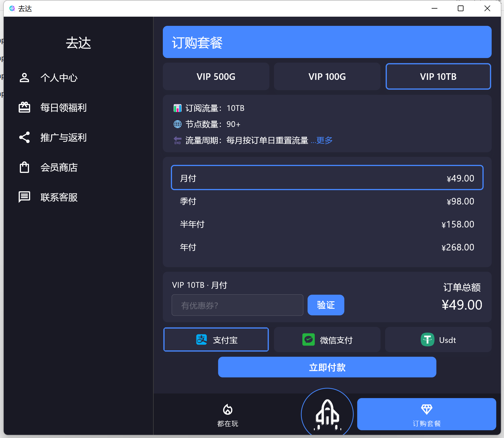Maximize the 去达 window
The height and width of the screenshot is (438, 504).
(x=461, y=8)
